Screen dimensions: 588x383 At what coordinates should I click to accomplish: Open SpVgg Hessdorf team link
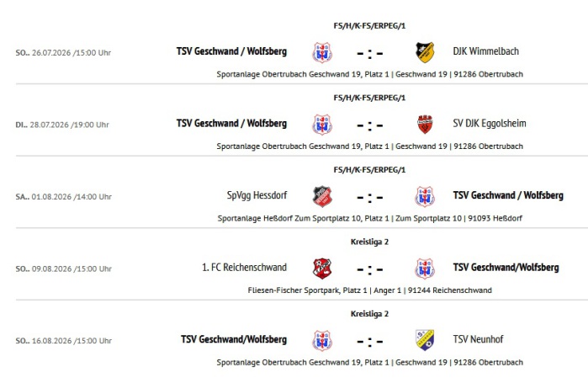point(257,195)
